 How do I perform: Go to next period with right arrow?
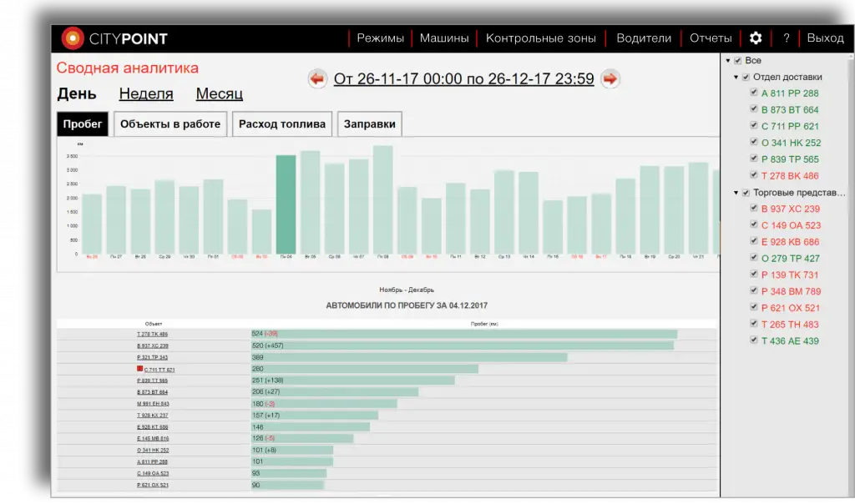[x=610, y=79]
